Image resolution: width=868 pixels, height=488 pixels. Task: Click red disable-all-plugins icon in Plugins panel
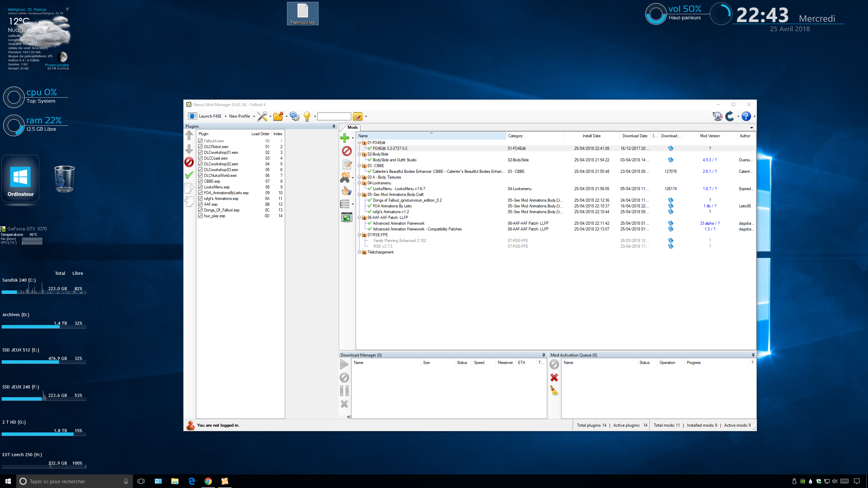(x=189, y=162)
